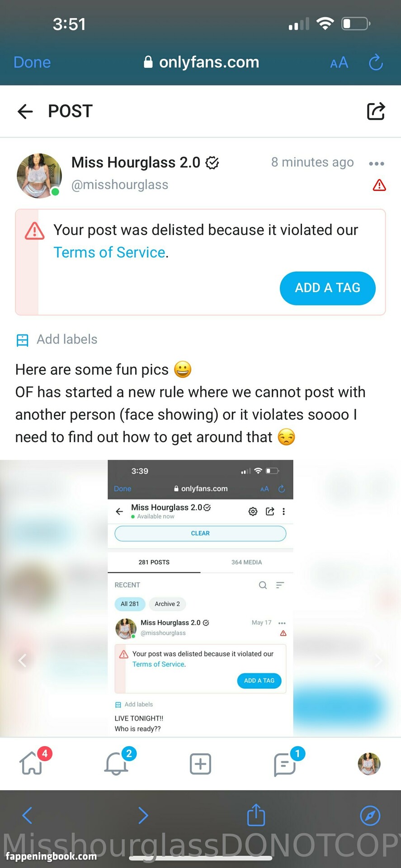Open profile picture in bottom navigation
This screenshot has height=868, width=401.
pyautogui.click(x=369, y=764)
